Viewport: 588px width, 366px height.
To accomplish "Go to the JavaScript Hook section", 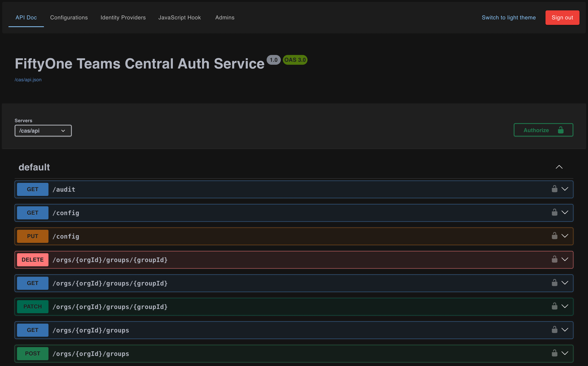I will (180, 17).
